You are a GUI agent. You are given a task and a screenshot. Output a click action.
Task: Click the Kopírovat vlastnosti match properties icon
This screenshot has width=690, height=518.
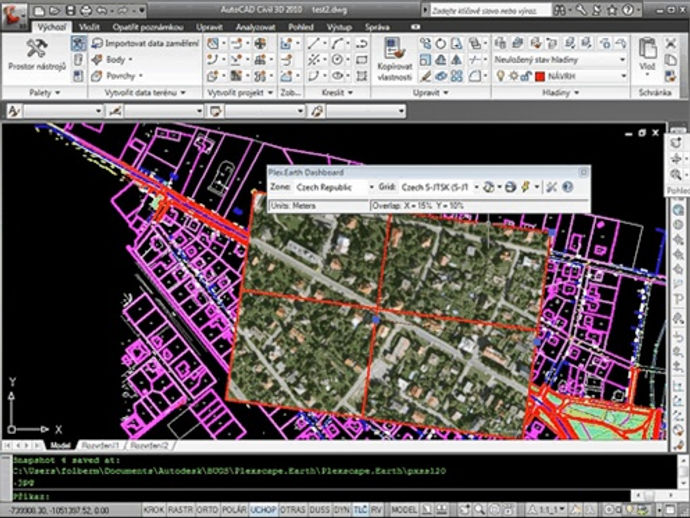pyautogui.click(x=394, y=49)
